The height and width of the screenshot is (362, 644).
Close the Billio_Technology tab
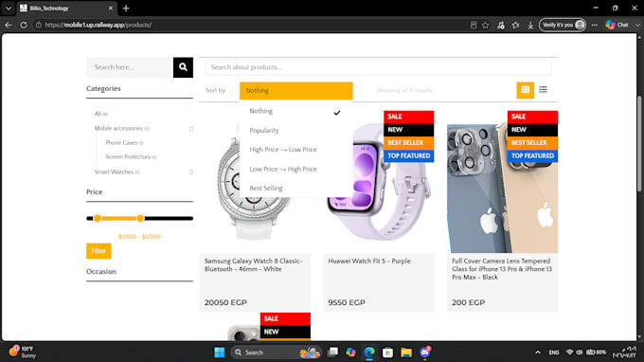111,9
